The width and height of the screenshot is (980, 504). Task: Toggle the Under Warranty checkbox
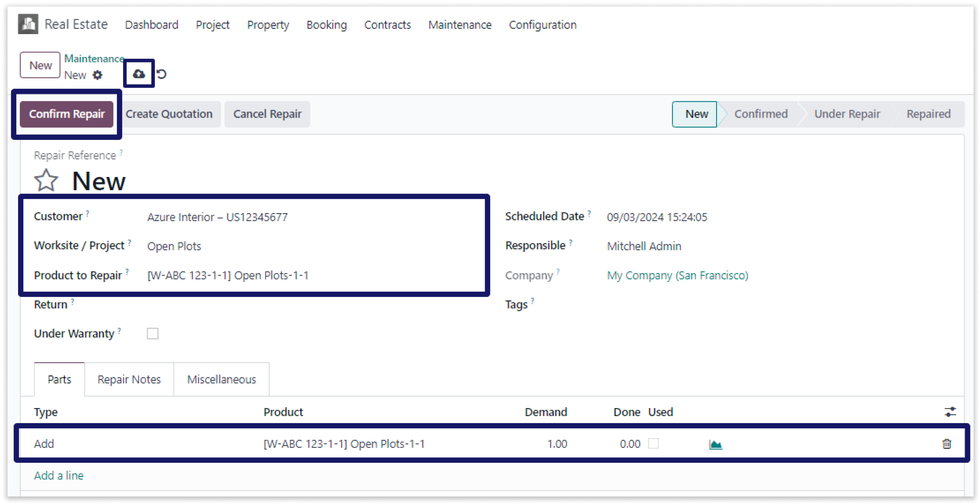pyautogui.click(x=152, y=333)
